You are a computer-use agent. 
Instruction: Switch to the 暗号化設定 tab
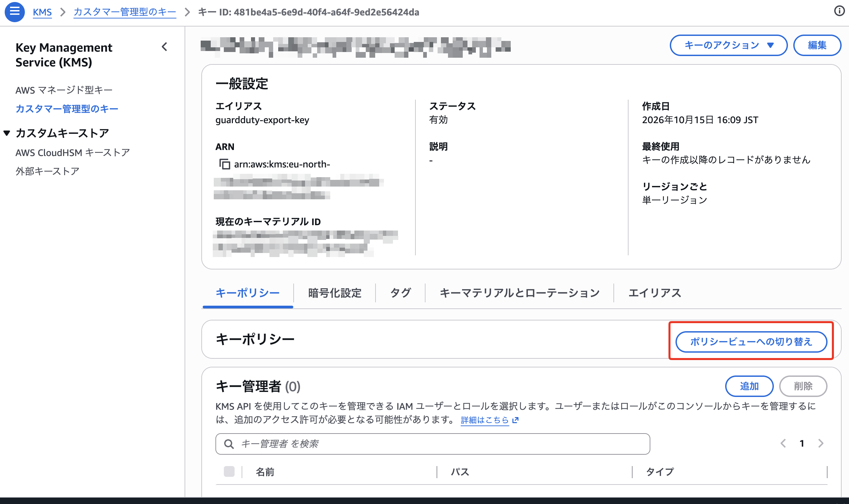335,293
